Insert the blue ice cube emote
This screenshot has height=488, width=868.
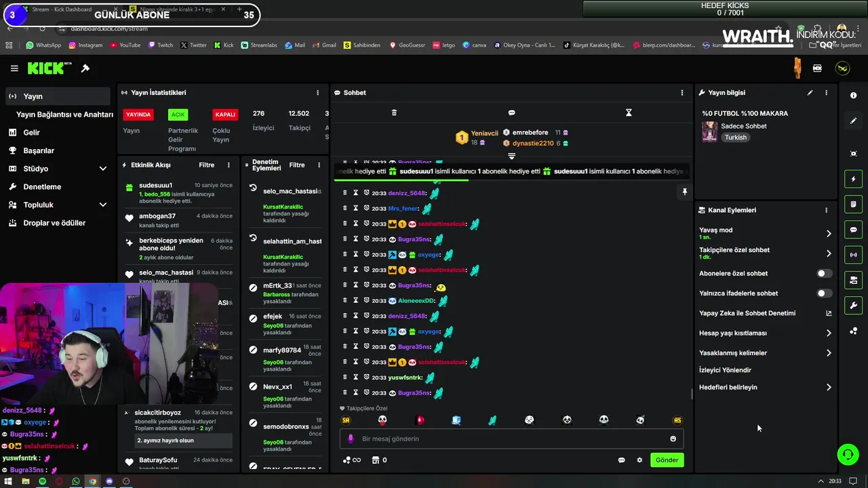point(456,420)
